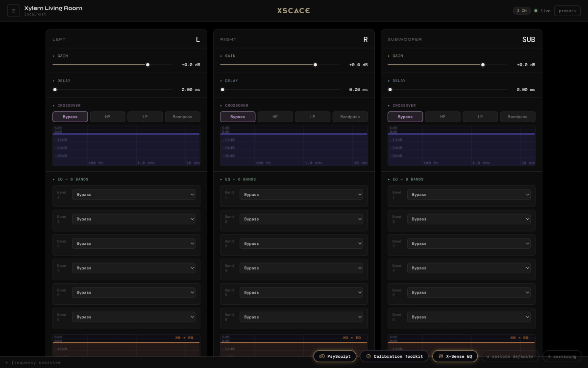Click the SUB channel badge
This screenshot has height=368, width=588.
[x=529, y=39]
